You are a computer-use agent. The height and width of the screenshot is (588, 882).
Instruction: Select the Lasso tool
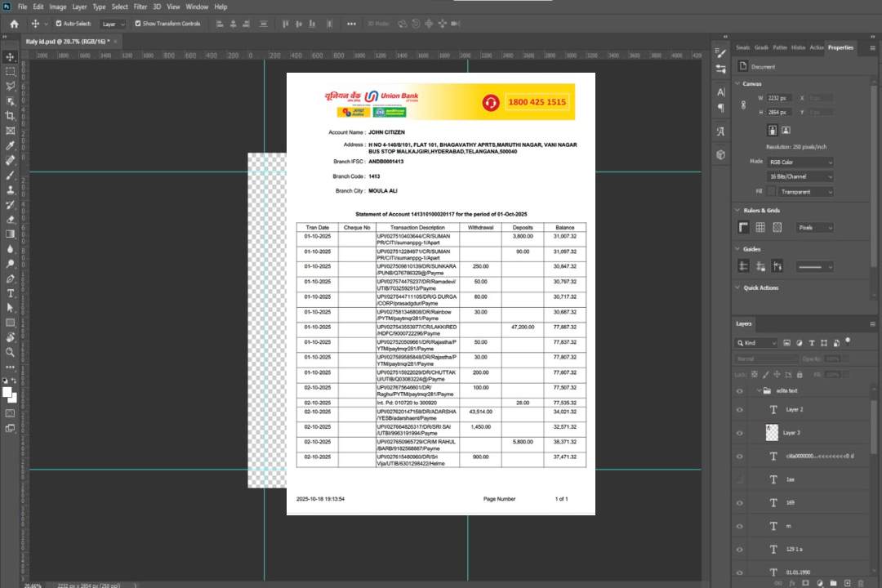[x=10, y=86]
